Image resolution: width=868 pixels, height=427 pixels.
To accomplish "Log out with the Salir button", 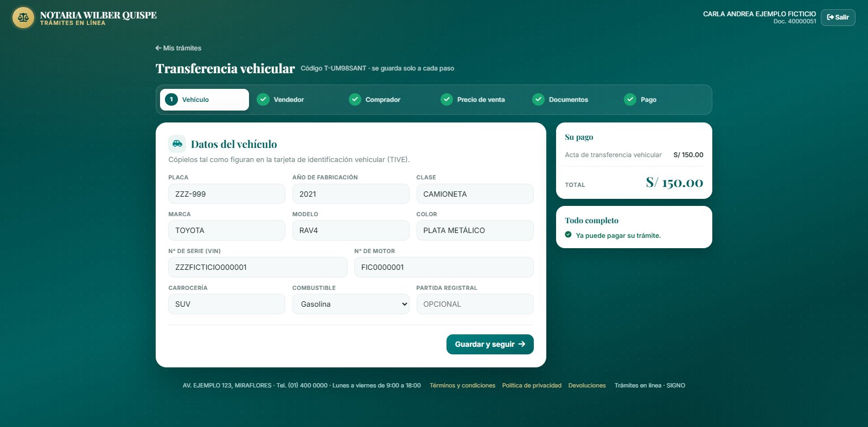I will 838,17.
